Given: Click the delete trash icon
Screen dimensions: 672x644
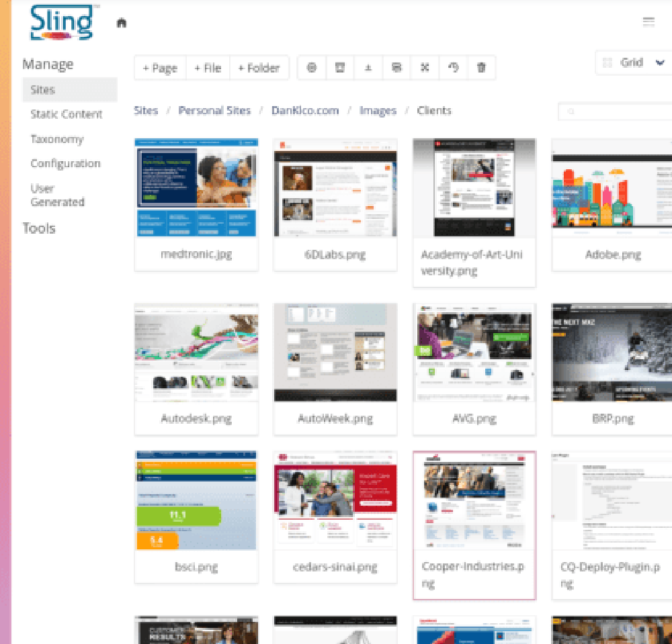Looking at the screenshot, I should (482, 67).
